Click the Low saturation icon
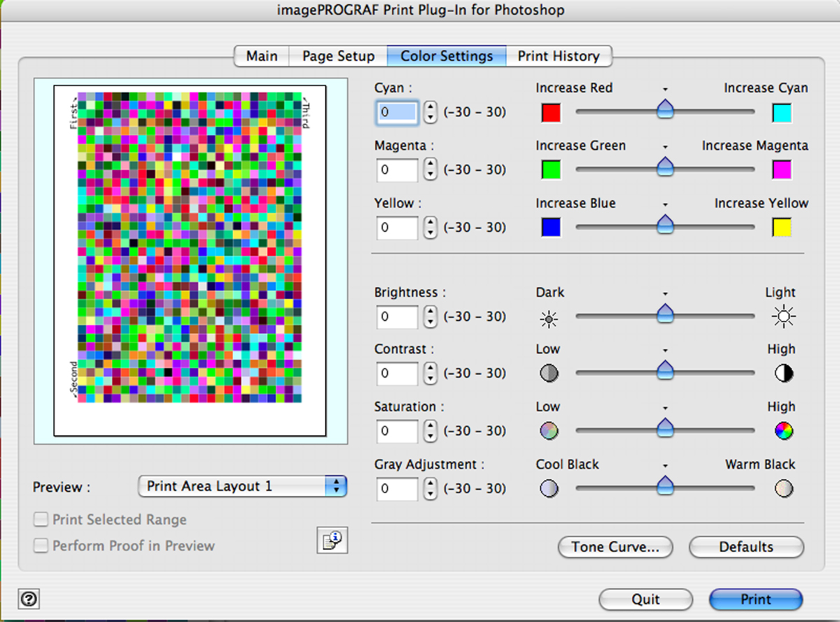 pyautogui.click(x=549, y=431)
